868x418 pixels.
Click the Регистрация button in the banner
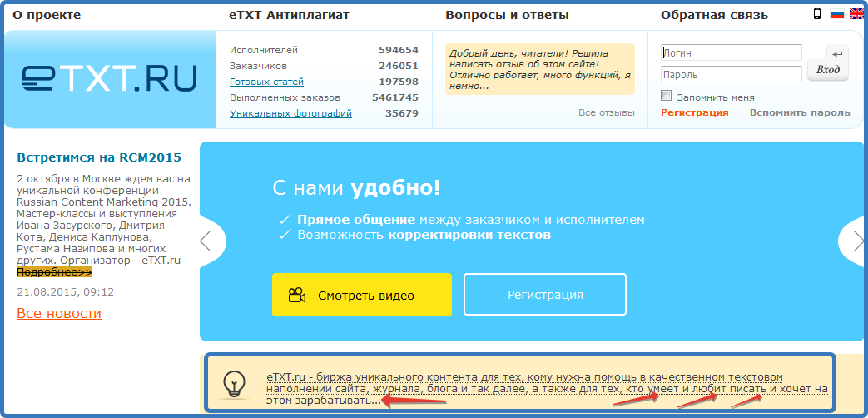pos(545,295)
